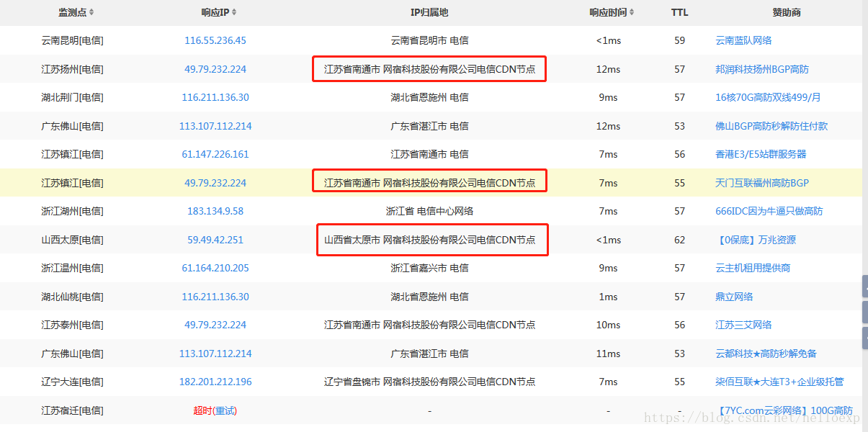Open IP link 61.147.226.161
The height and width of the screenshot is (432, 868).
click(x=215, y=154)
